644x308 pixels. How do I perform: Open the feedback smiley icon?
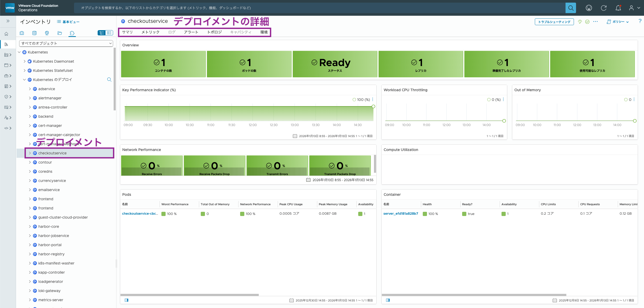589,8
